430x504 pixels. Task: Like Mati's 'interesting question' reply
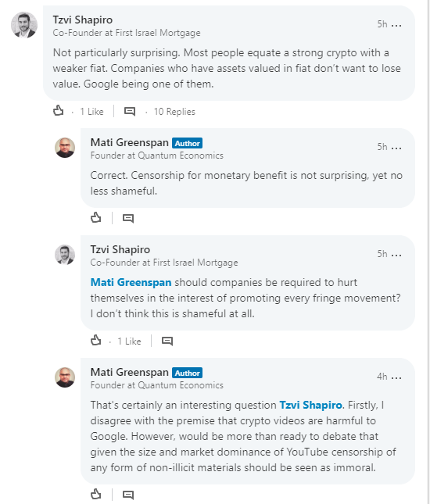point(96,494)
